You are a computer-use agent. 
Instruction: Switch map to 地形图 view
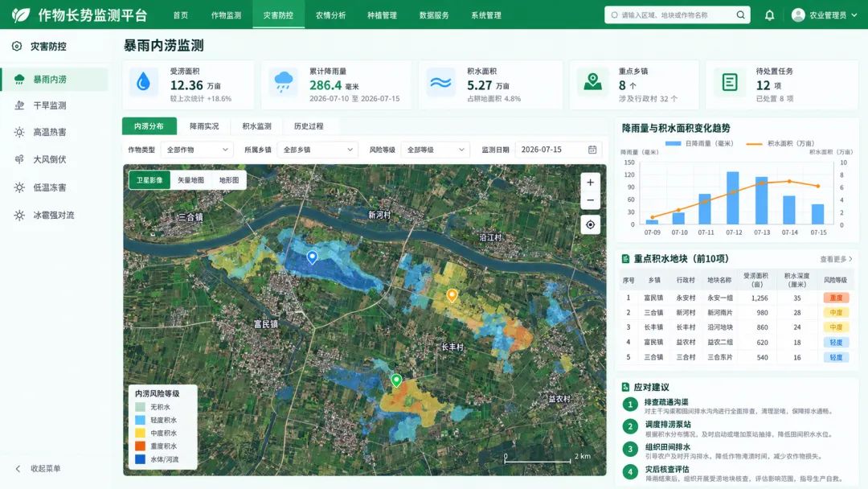tap(228, 180)
